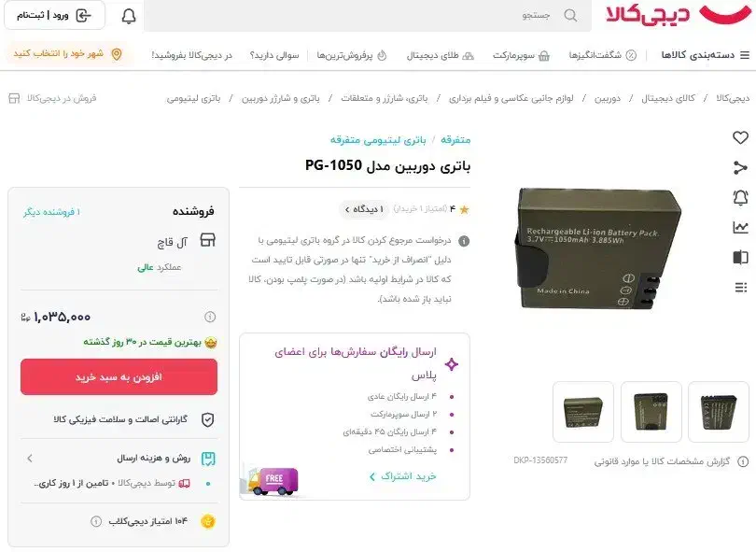Open the price history chart icon
This screenshot has width=756, height=552.
(x=740, y=227)
